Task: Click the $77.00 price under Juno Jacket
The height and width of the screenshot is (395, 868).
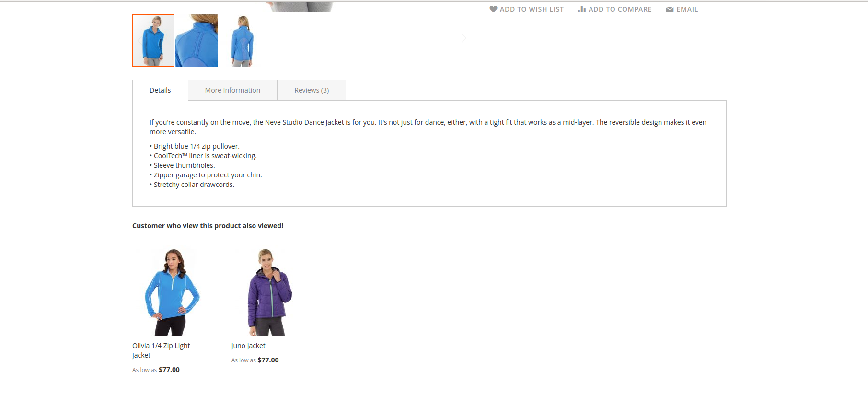Action: [x=268, y=360]
